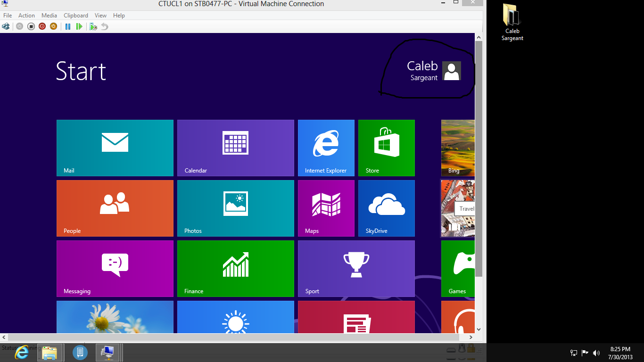This screenshot has height=362, width=644.
Task: Open the Store tile
Action: pos(387,148)
